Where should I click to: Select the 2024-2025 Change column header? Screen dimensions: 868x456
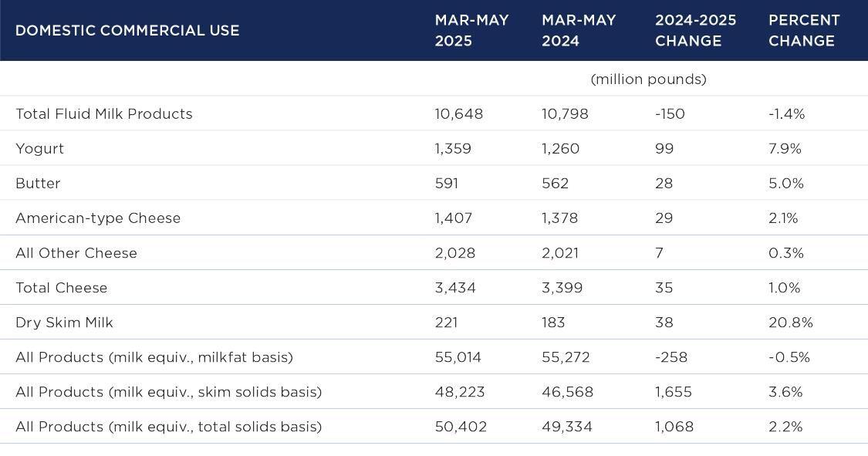pos(695,31)
